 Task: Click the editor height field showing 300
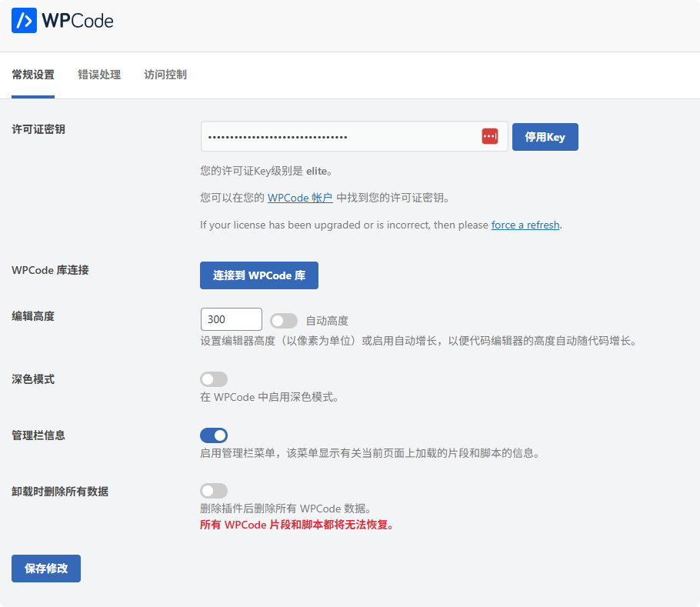232,319
